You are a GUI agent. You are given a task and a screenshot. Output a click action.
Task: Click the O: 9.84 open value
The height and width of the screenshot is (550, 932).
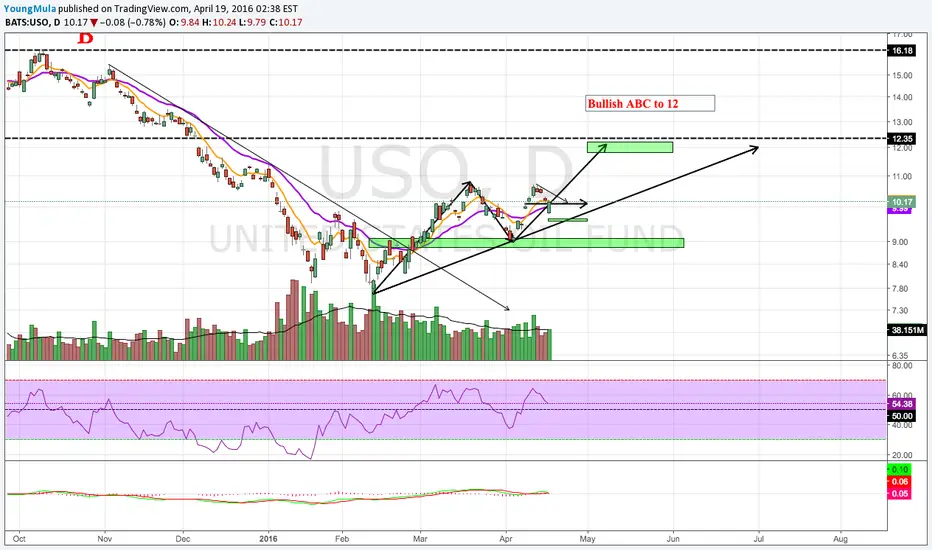coord(184,23)
